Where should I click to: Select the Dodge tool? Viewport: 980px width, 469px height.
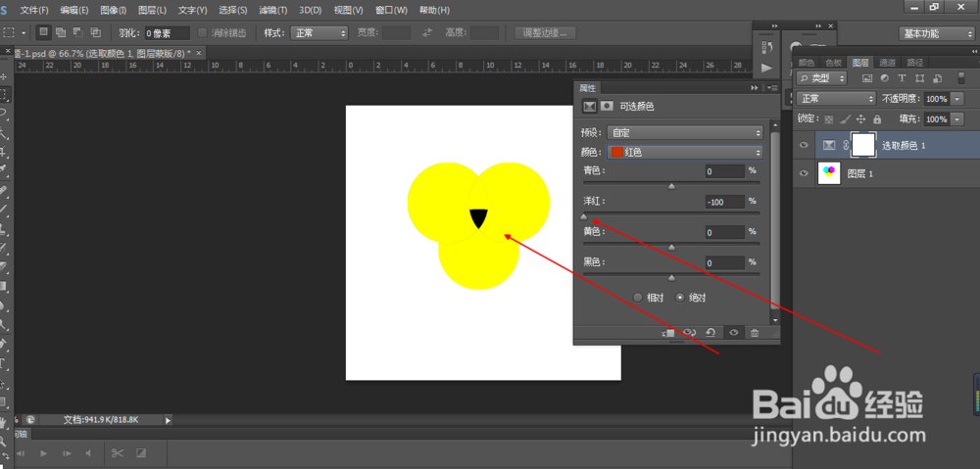pos(4,325)
